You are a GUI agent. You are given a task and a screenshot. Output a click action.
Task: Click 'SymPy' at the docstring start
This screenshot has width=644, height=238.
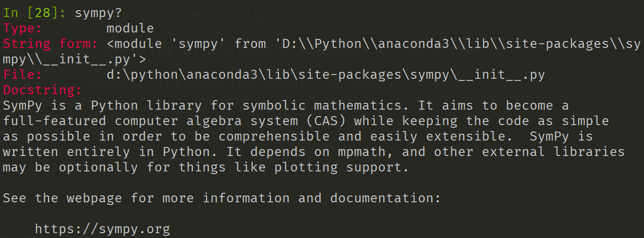tap(22, 105)
